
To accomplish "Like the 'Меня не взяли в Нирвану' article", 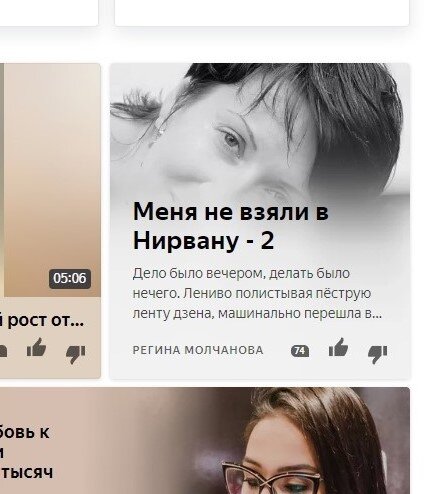I will (338, 348).
